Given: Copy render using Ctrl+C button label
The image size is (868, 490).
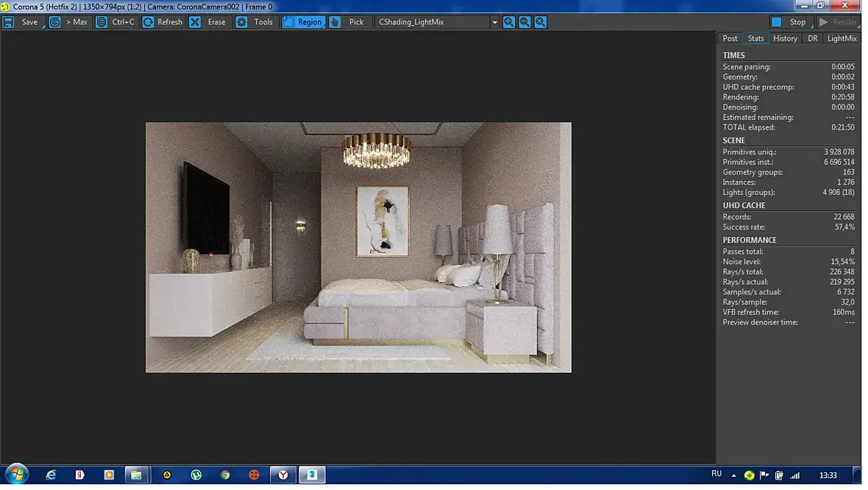Looking at the screenshot, I should point(124,22).
